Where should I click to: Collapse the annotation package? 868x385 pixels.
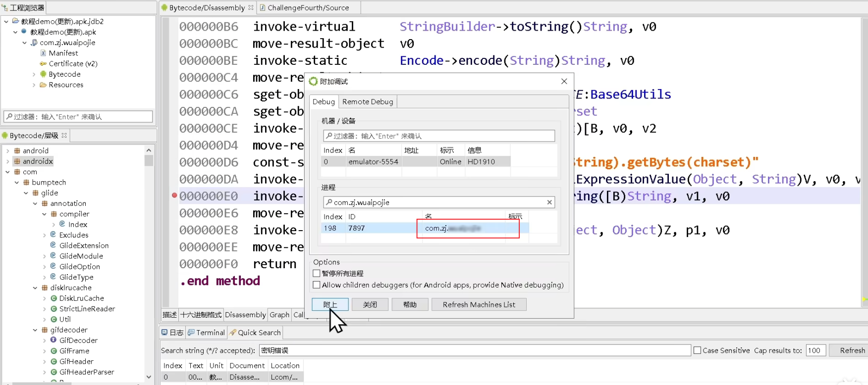point(35,203)
